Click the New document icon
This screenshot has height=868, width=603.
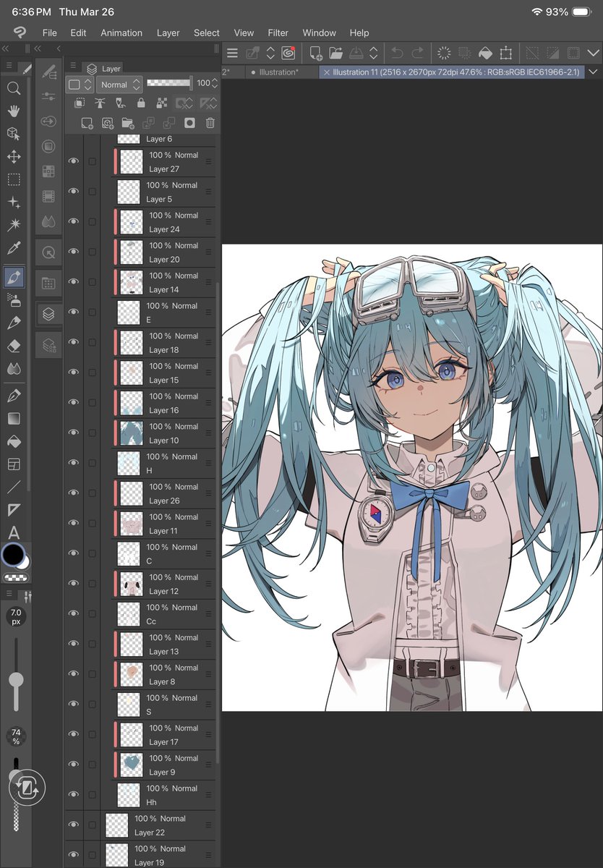pos(315,53)
